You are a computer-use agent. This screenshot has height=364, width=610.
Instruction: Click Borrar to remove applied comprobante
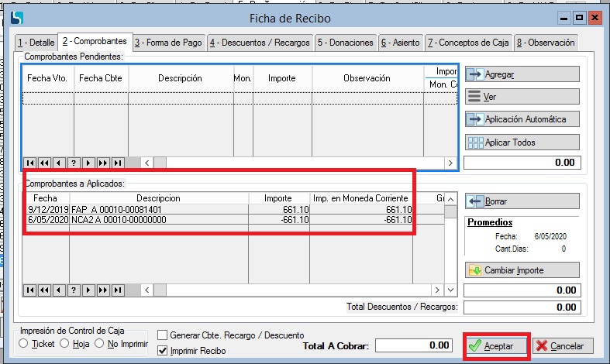[522, 201]
